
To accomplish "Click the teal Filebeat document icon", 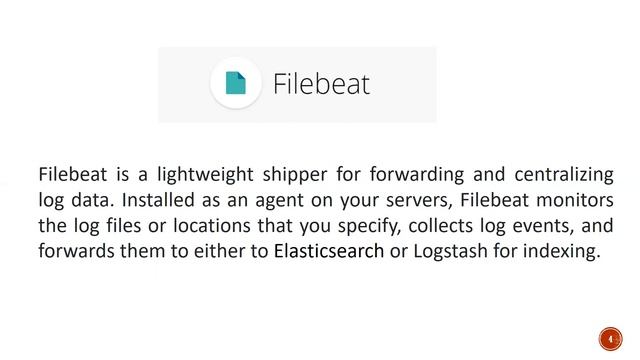I will pyautogui.click(x=236, y=83).
